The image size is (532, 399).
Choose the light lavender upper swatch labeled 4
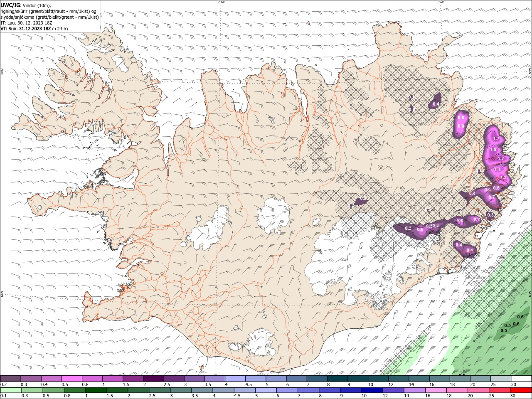pyautogui.click(x=234, y=379)
